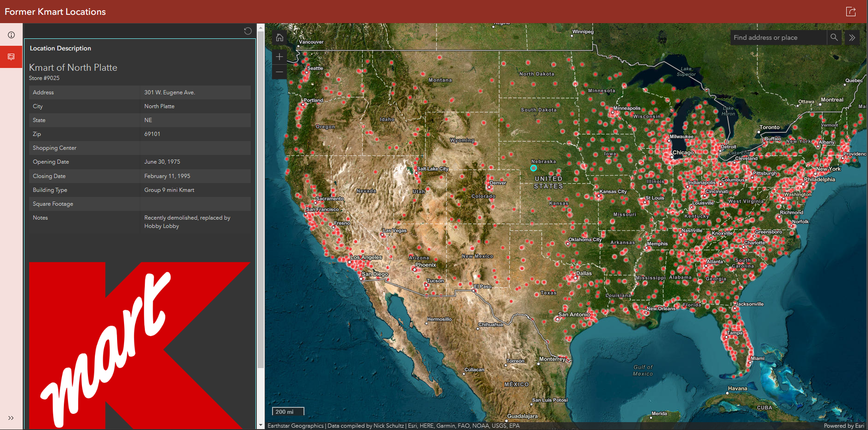Viewport: 868px width, 430px height.
Task: Click the Dallas label on the map
Action: [x=583, y=273]
